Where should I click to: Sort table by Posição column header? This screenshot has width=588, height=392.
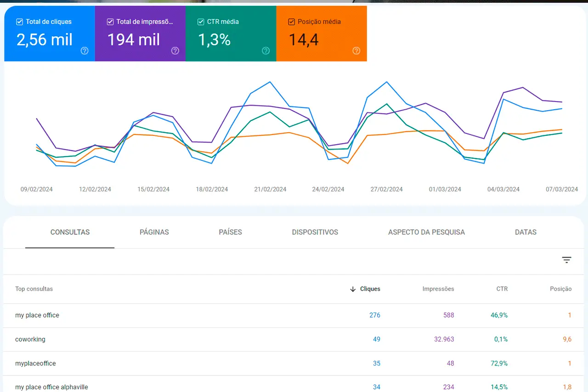click(x=561, y=289)
